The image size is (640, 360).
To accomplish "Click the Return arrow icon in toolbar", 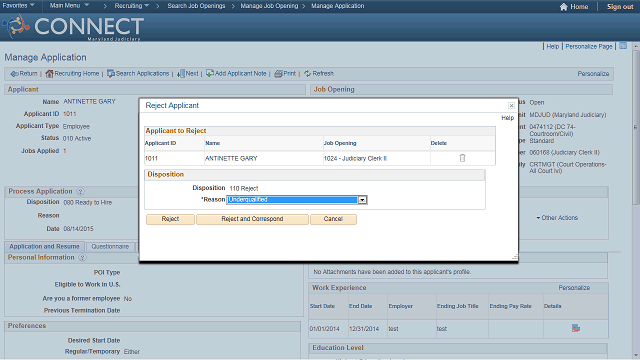I will tap(14, 74).
